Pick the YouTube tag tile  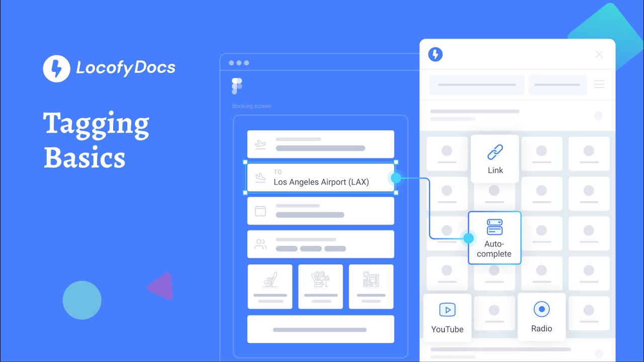pyautogui.click(x=447, y=318)
